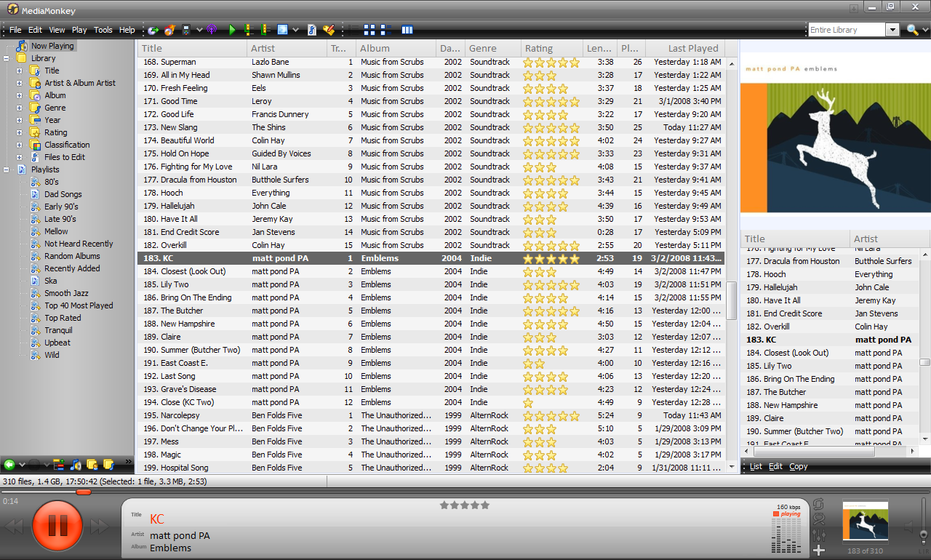
Task: Activate the Party Mode purple icon
Action: click(212, 30)
